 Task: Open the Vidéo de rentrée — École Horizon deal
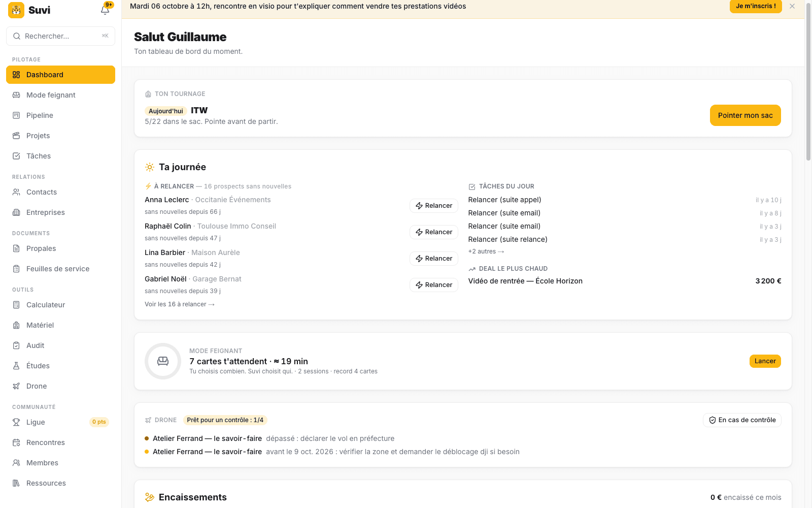coord(625,281)
